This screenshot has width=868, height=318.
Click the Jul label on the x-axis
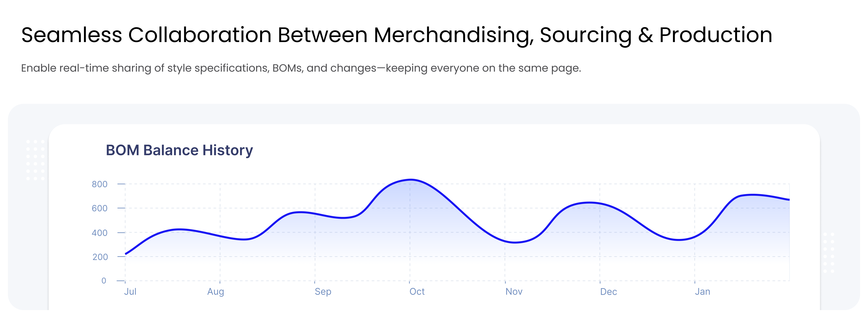[x=130, y=291]
